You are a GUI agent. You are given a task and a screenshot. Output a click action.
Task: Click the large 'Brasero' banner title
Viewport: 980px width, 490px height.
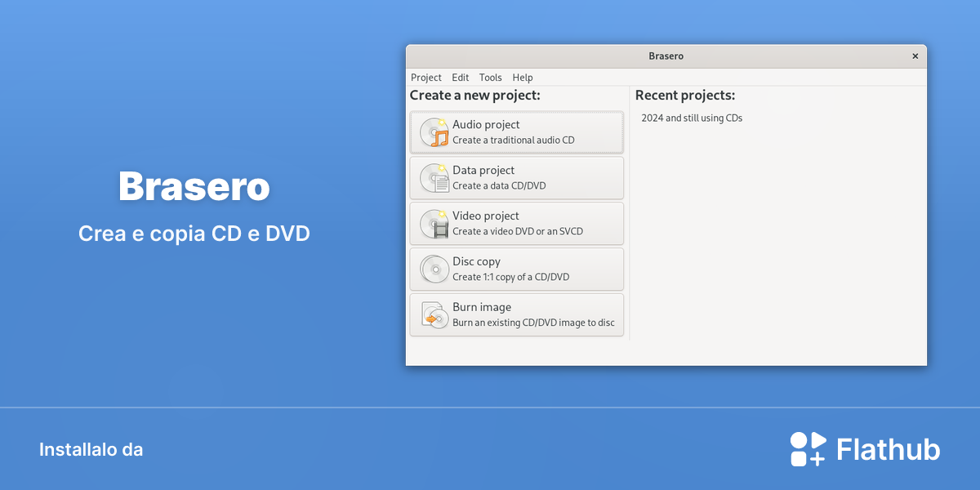tap(194, 187)
